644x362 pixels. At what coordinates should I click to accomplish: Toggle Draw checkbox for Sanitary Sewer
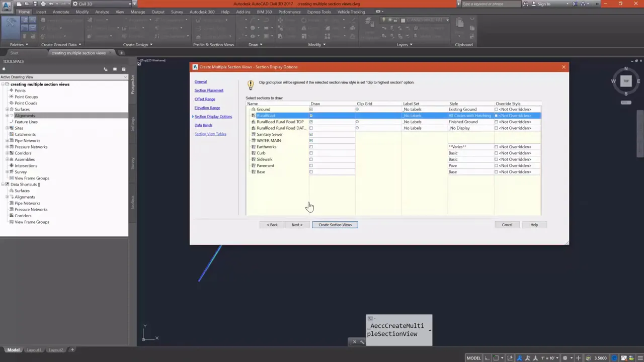click(x=311, y=134)
